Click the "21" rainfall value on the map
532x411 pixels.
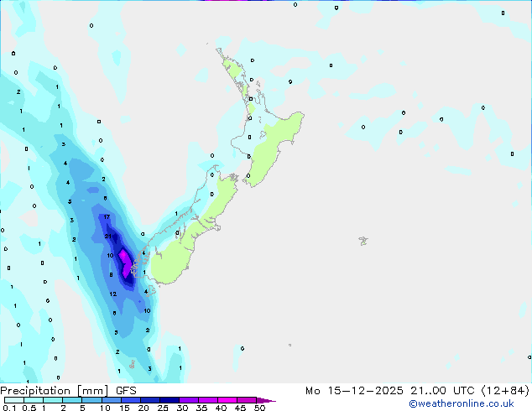tap(108, 237)
